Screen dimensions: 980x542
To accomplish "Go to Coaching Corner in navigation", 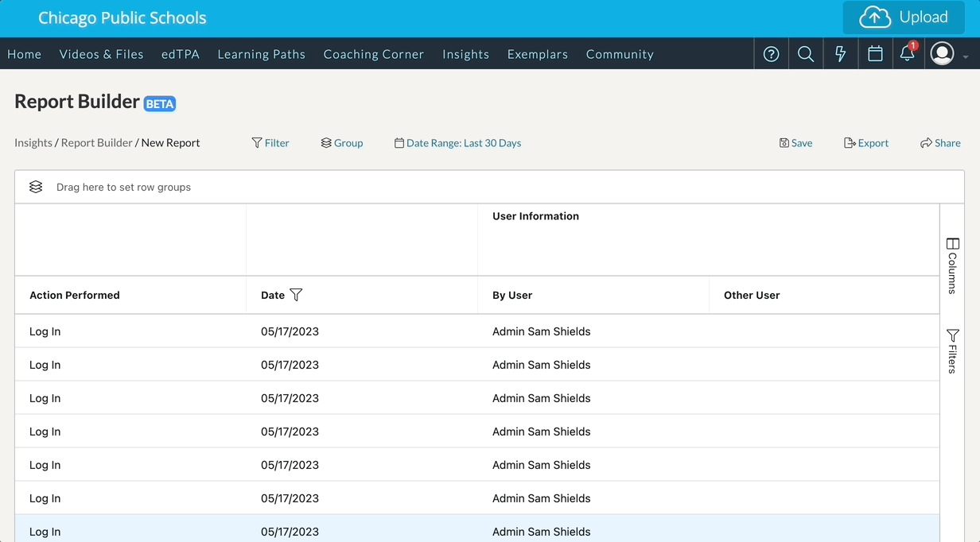I will click(x=373, y=54).
